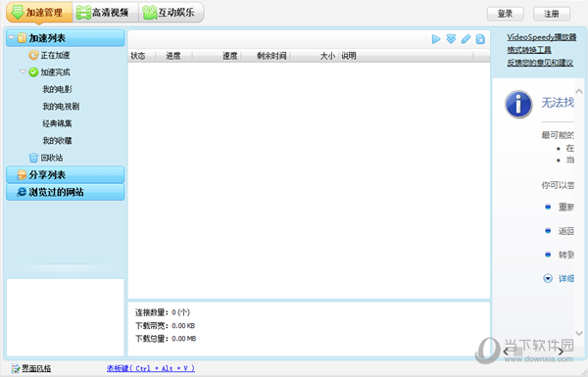The width and height of the screenshot is (588, 377).
Task: Expand the 分享列表 panel
Action: coord(66,174)
